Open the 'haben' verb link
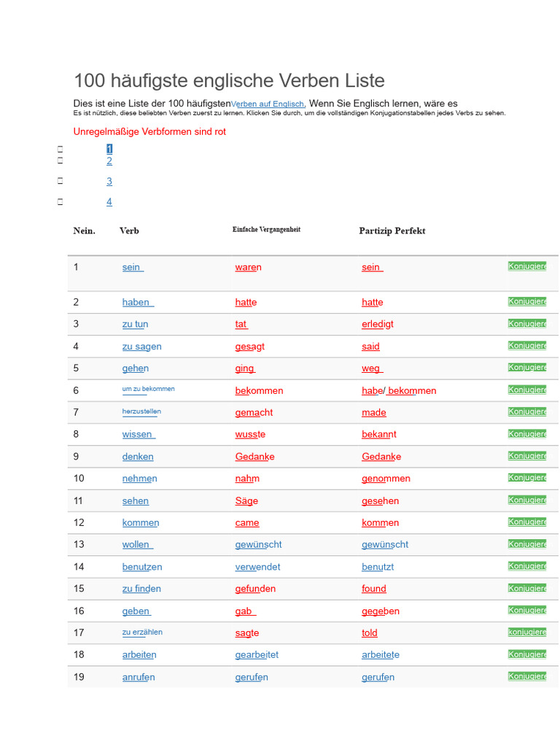 (x=137, y=302)
